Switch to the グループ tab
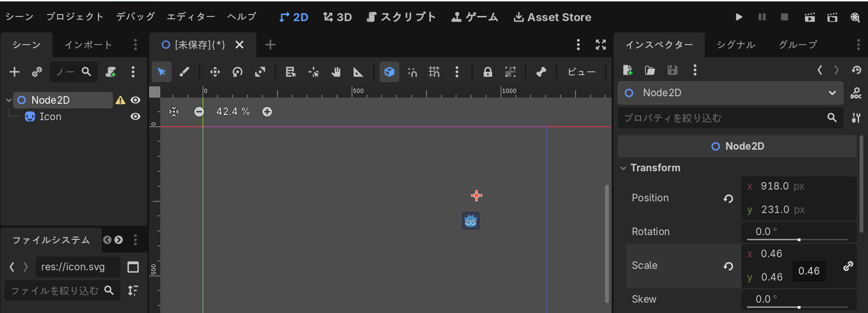Viewport: 868px width, 313px height. click(798, 45)
